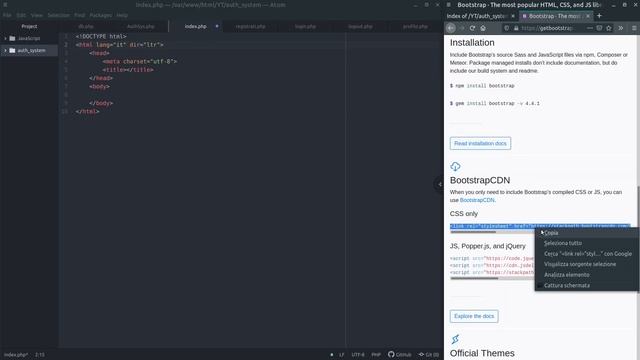Open the View menu in Atom
640x360 pixels.
pyautogui.click(x=36, y=15)
